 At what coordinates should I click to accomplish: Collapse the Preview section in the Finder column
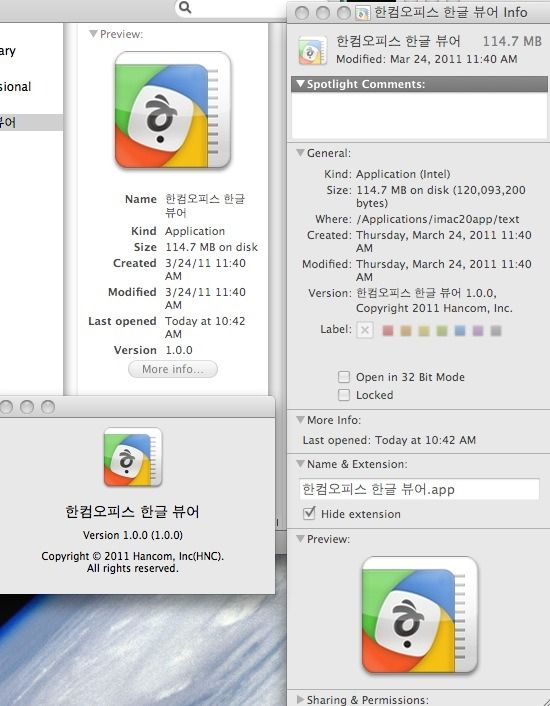(x=93, y=34)
